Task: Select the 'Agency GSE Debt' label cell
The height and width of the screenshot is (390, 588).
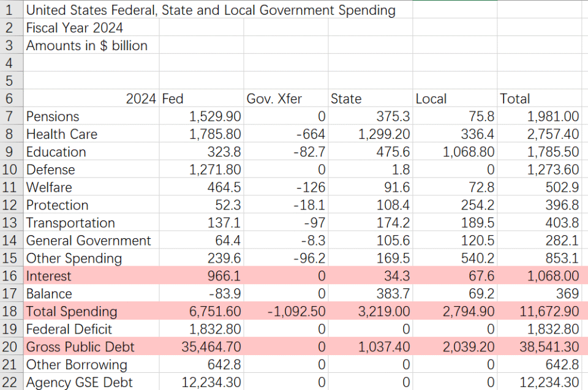Action: tap(91, 382)
